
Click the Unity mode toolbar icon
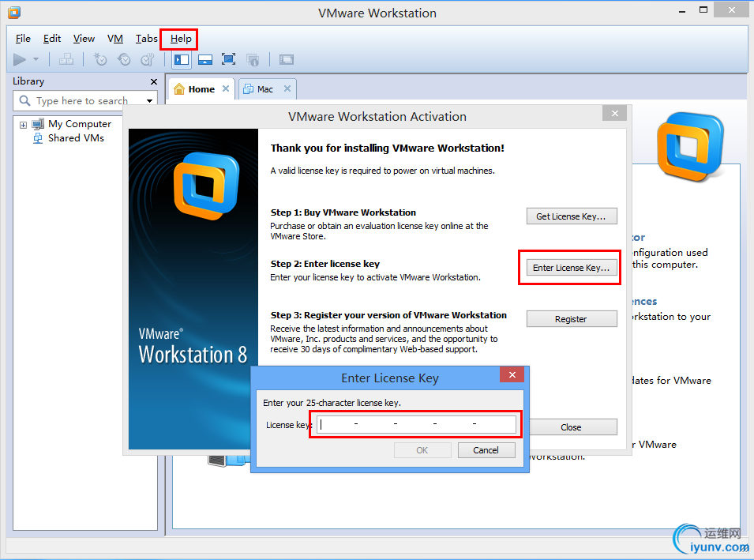[x=253, y=60]
